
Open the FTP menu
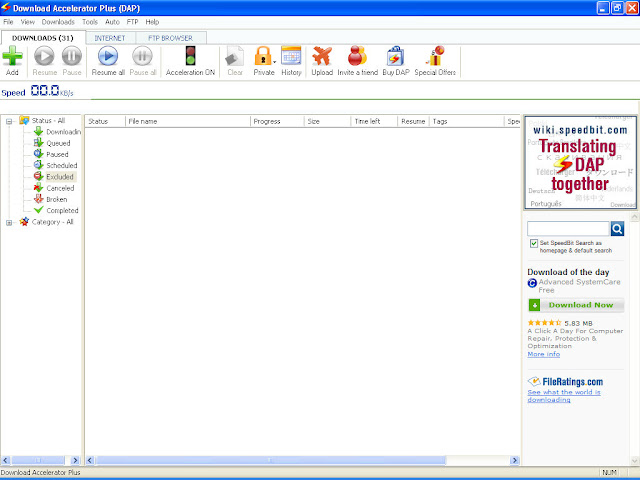point(132,22)
